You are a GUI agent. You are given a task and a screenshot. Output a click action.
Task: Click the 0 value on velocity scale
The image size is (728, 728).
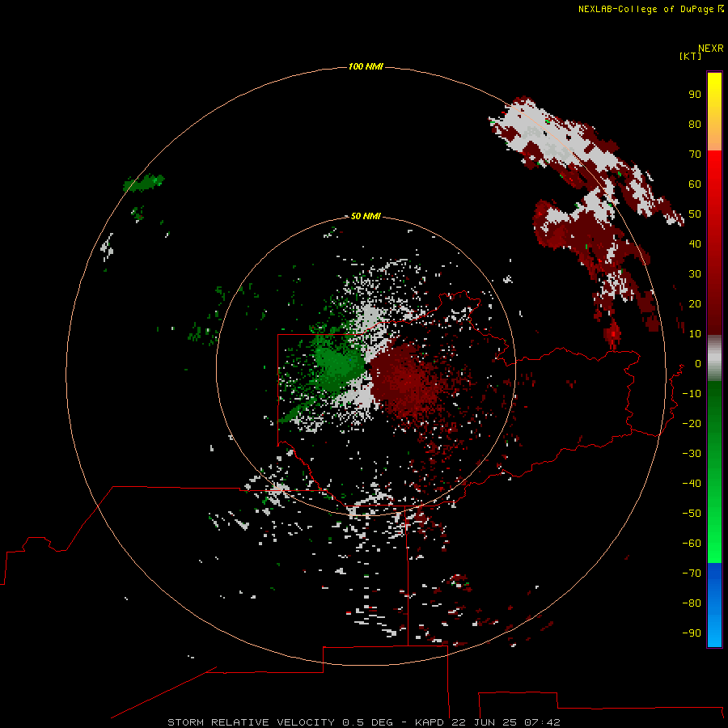tap(698, 363)
